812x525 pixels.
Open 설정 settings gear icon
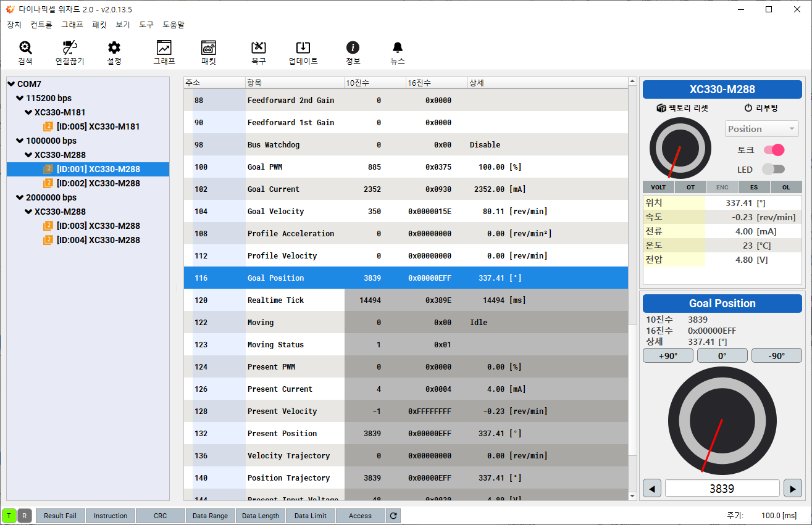pos(114,48)
